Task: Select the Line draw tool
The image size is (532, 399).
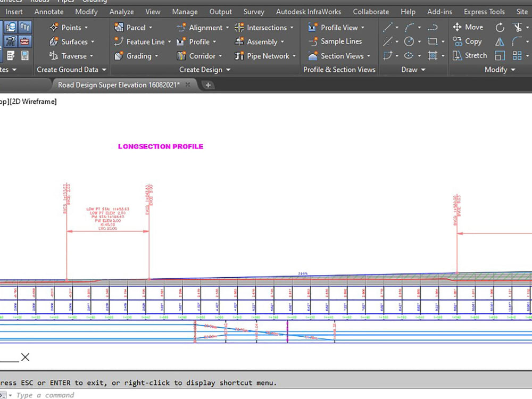Action: pos(387,27)
